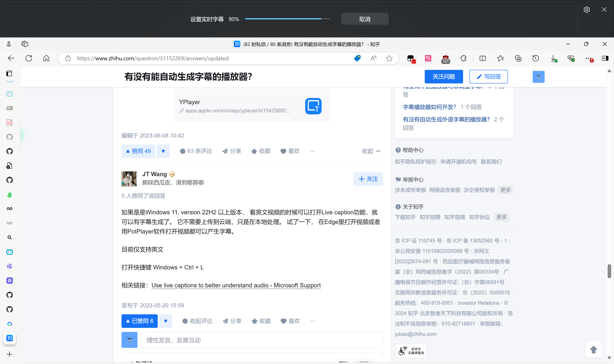Cancel live captions setup with 取消

(365, 19)
